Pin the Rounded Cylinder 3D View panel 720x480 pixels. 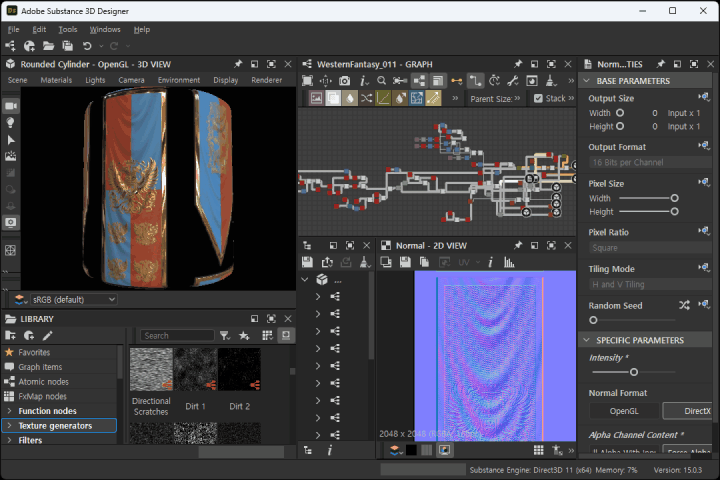coord(238,64)
